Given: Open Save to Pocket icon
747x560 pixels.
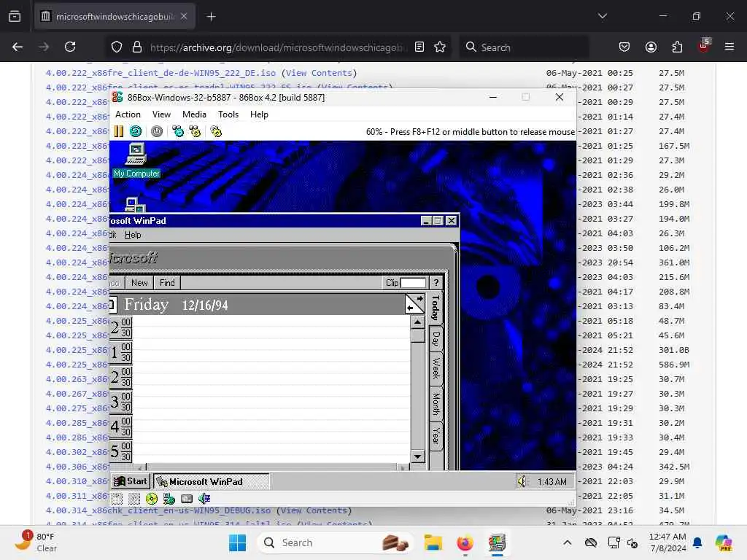Looking at the screenshot, I should pyautogui.click(x=624, y=47).
